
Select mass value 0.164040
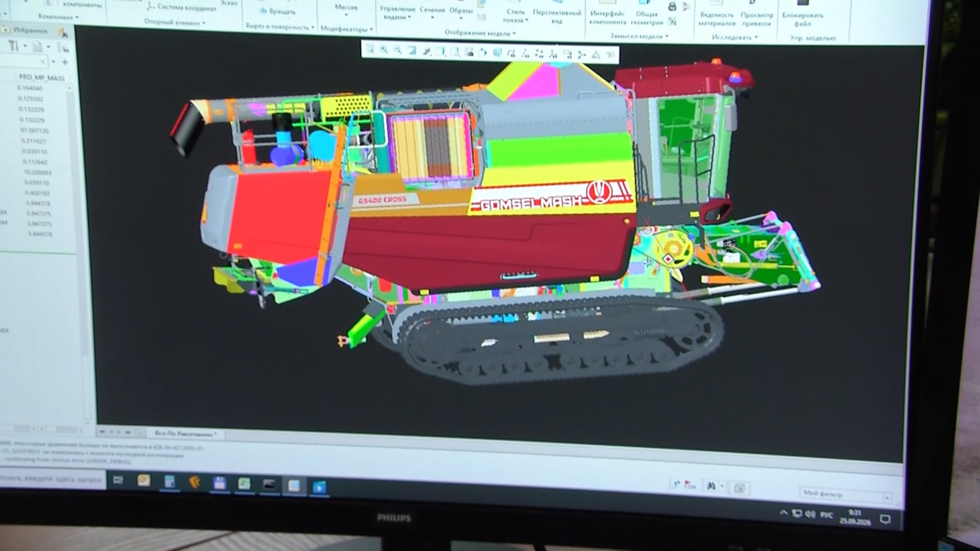30,88
